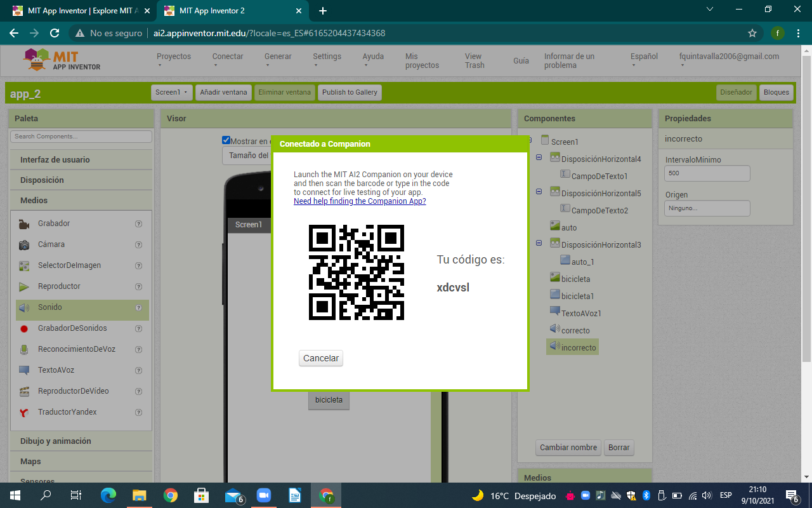The width and height of the screenshot is (812, 508).
Task: Toggle the Mostrar en checkbox in Visor
Action: click(x=226, y=140)
